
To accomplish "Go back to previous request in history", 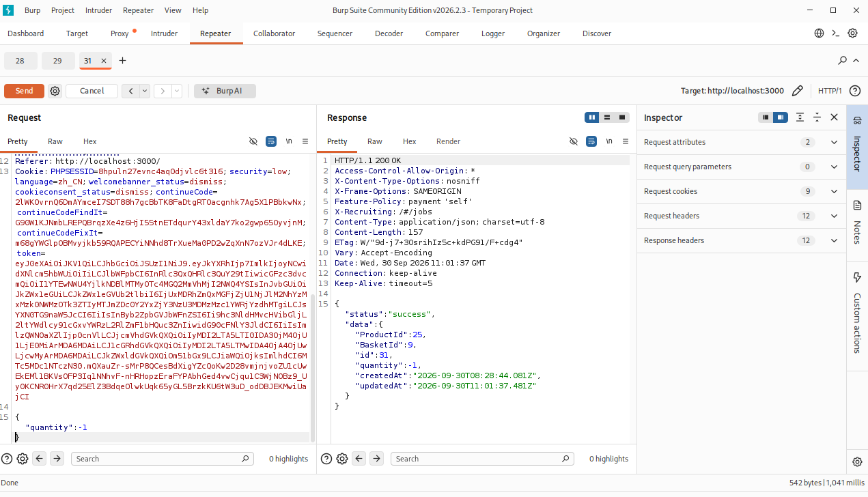I will click(130, 91).
